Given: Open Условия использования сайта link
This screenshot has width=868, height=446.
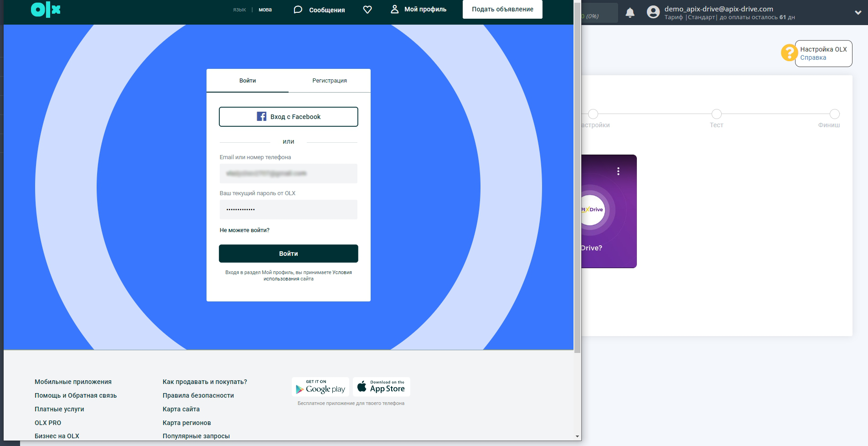Looking at the screenshot, I should 308,275.
